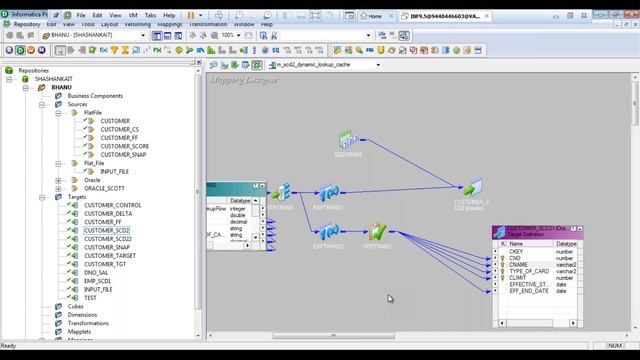Select CUSTOMER_SCORE flat file source
640x360 pixels.
124,146
